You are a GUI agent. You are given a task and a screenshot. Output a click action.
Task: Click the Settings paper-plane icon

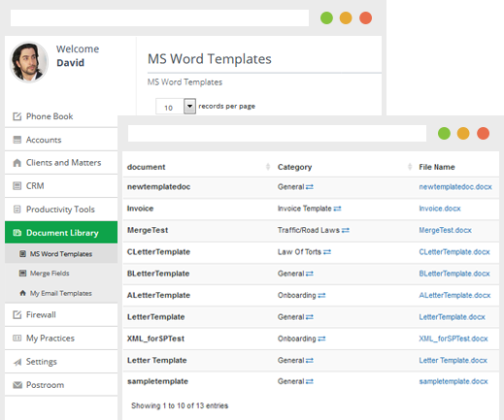coord(17,362)
